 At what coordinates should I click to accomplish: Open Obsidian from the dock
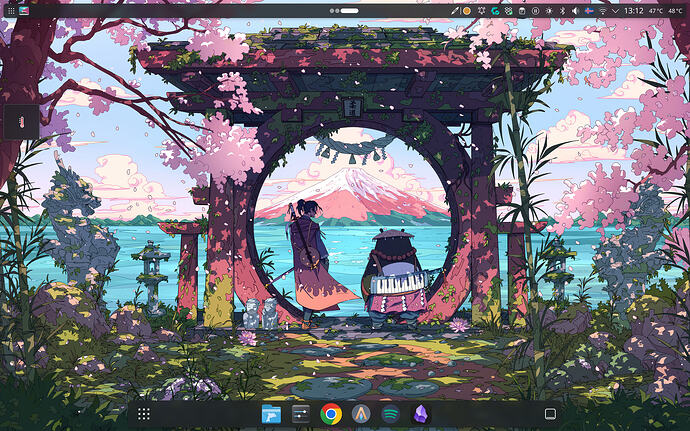[x=420, y=414]
